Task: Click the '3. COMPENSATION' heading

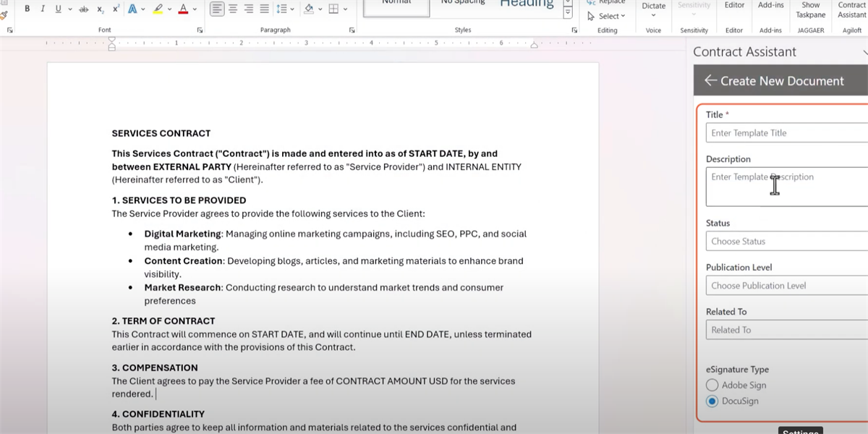Action: click(155, 367)
